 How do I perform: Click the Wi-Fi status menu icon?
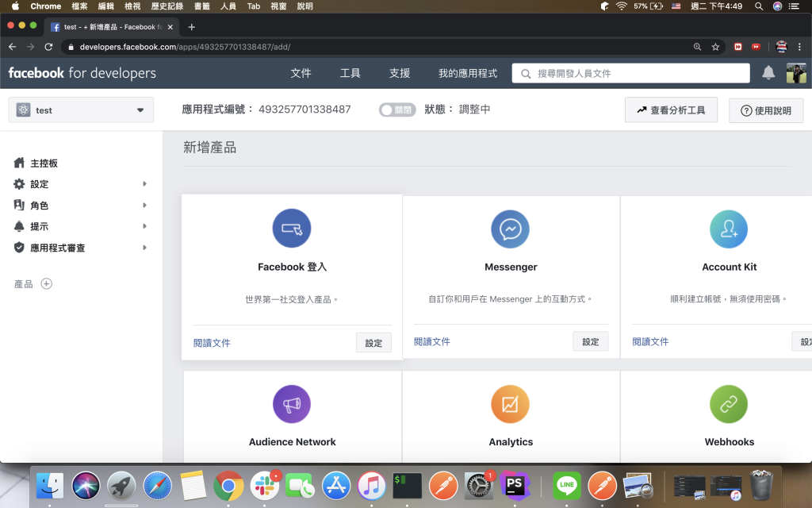622,6
